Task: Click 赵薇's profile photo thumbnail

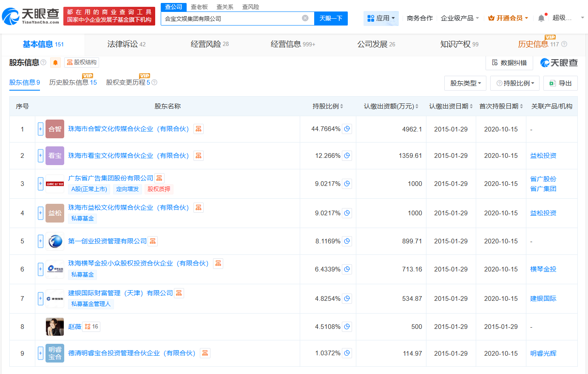Action: click(x=54, y=326)
